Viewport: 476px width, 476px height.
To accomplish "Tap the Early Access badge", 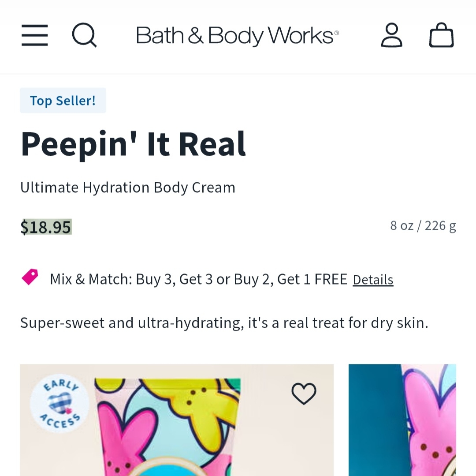I will [x=59, y=405].
